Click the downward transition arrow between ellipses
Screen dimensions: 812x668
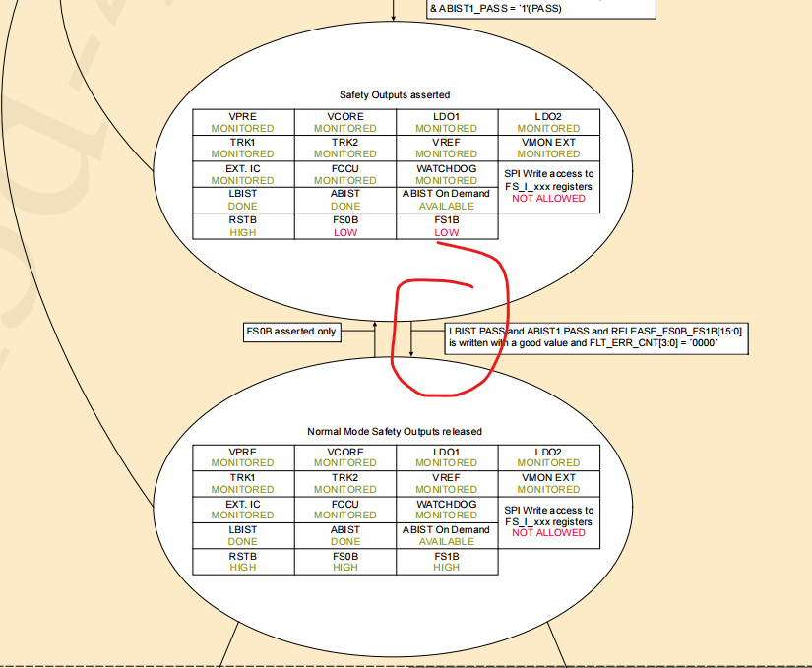(x=411, y=339)
